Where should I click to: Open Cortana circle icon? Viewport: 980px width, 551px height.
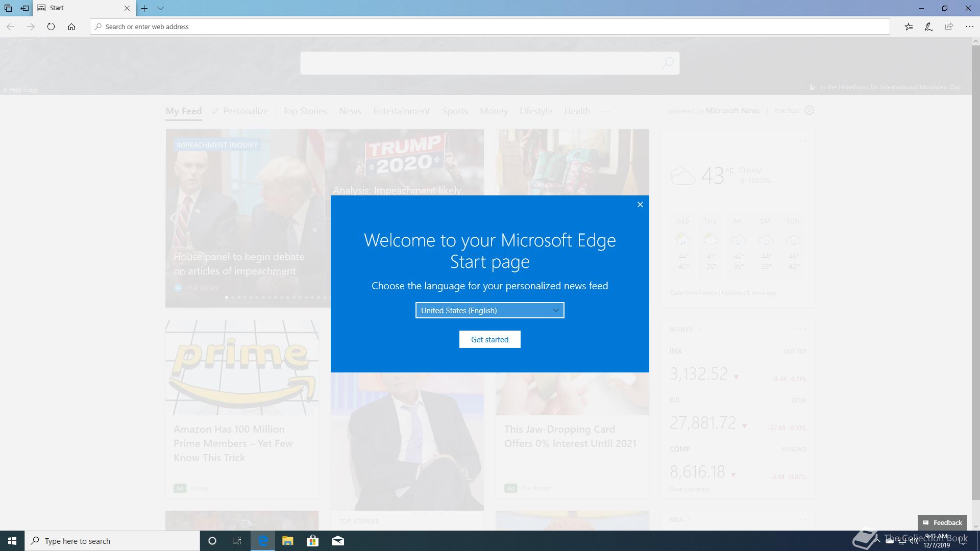click(x=212, y=541)
